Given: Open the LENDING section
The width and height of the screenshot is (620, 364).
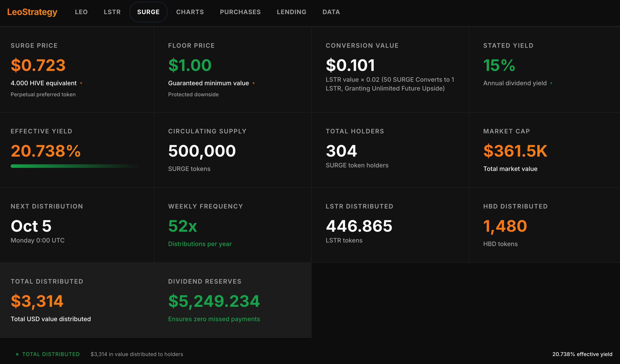Looking at the screenshot, I should (292, 12).
